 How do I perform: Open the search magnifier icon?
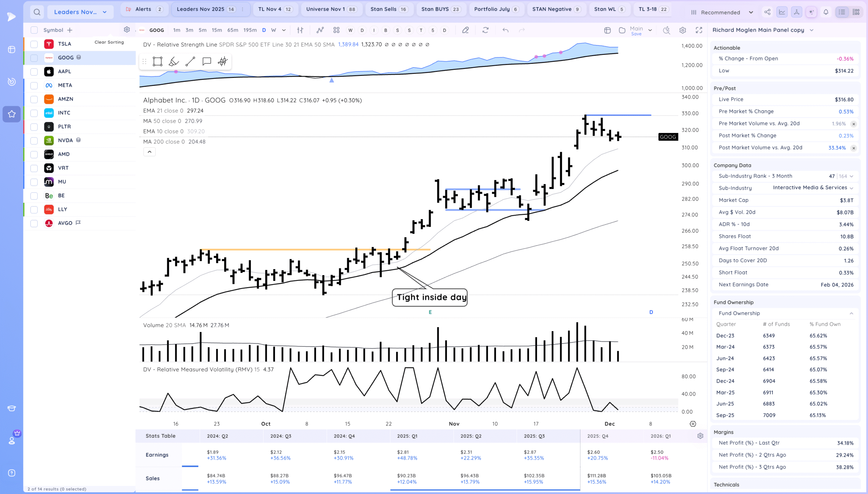[37, 12]
